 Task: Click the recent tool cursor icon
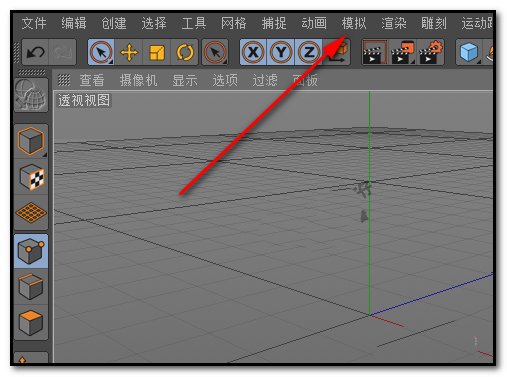coord(215,52)
